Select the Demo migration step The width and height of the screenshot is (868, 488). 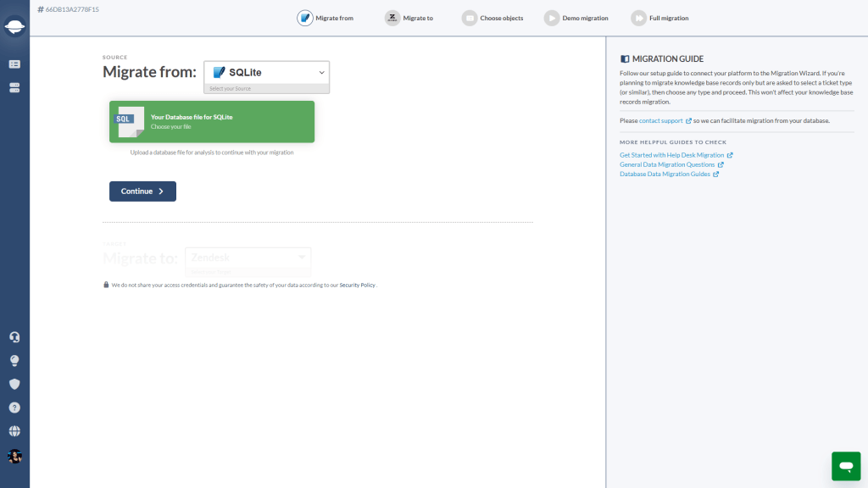(x=576, y=19)
